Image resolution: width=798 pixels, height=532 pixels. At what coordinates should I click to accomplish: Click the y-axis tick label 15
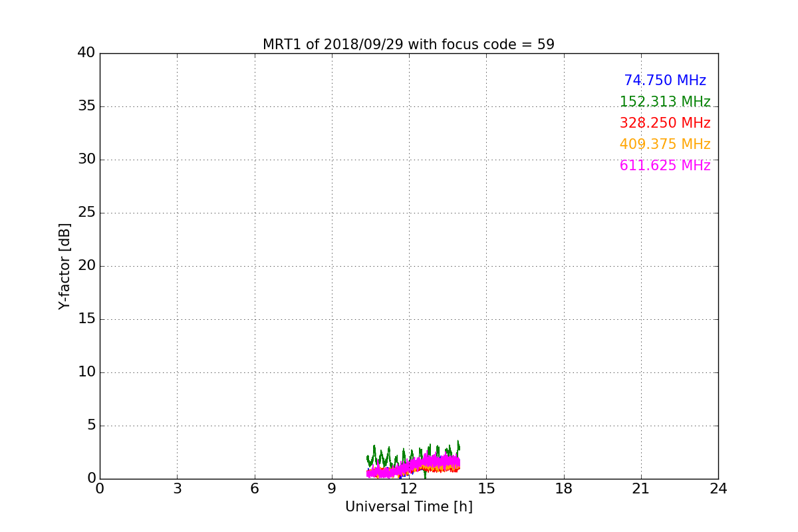pyautogui.click(x=86, y=319)
